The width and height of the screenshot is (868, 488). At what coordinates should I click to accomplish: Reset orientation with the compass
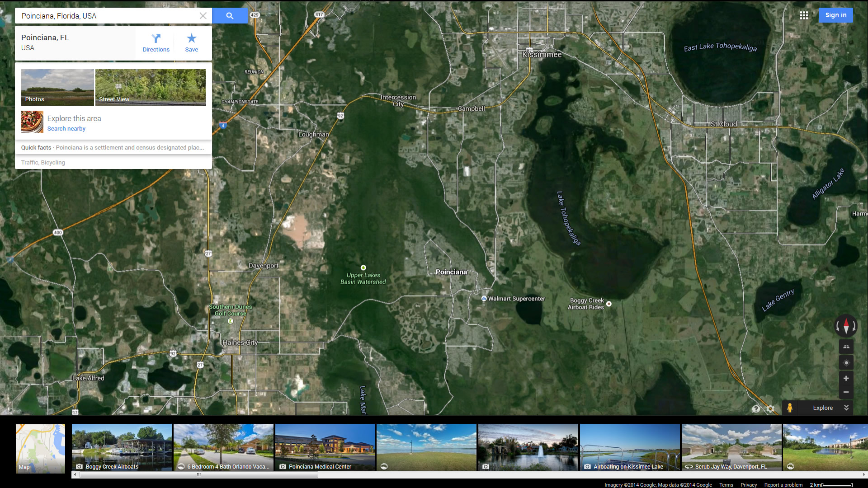click(x=846, y=325)
